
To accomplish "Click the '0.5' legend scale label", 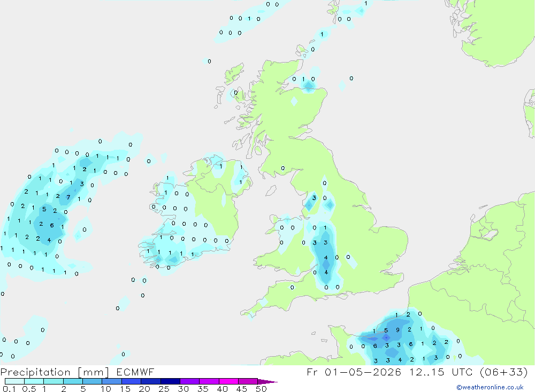I will pos(29,389).
